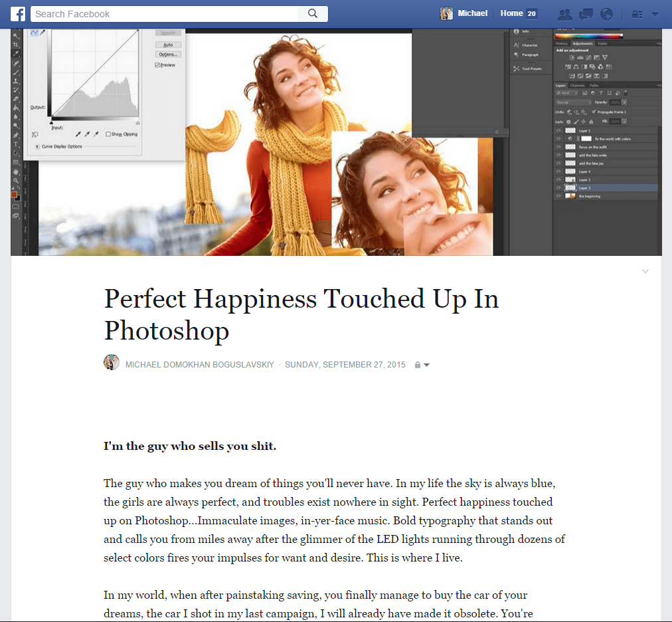Click the author's round avatar beside the byline
Screen dimensions: 672x622
click(x=112, y=362)
